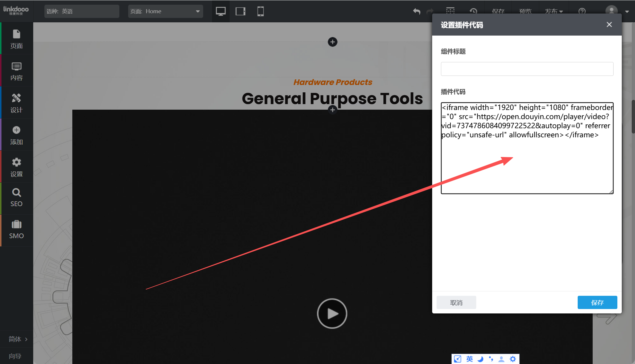
Task: Expand the user account dropdown arrow
Action: point(627,12)
